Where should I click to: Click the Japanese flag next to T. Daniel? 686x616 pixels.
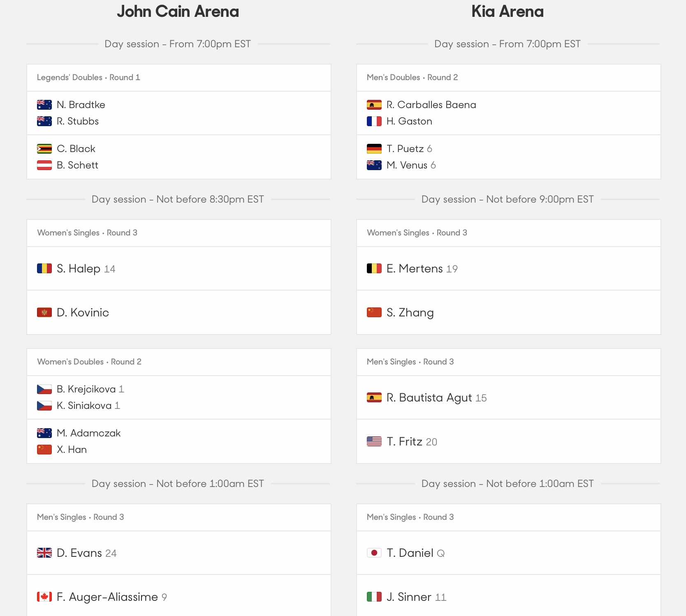pos(374,553)
